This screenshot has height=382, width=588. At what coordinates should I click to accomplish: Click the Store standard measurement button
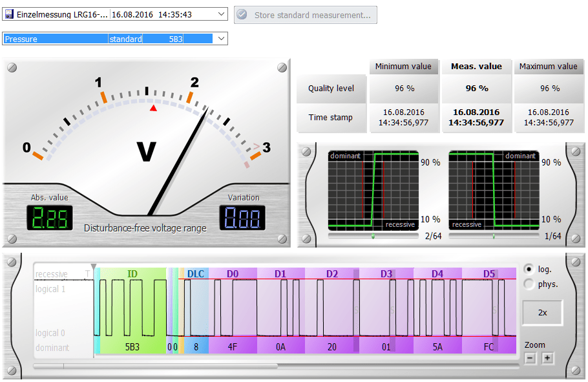[305, 14]
